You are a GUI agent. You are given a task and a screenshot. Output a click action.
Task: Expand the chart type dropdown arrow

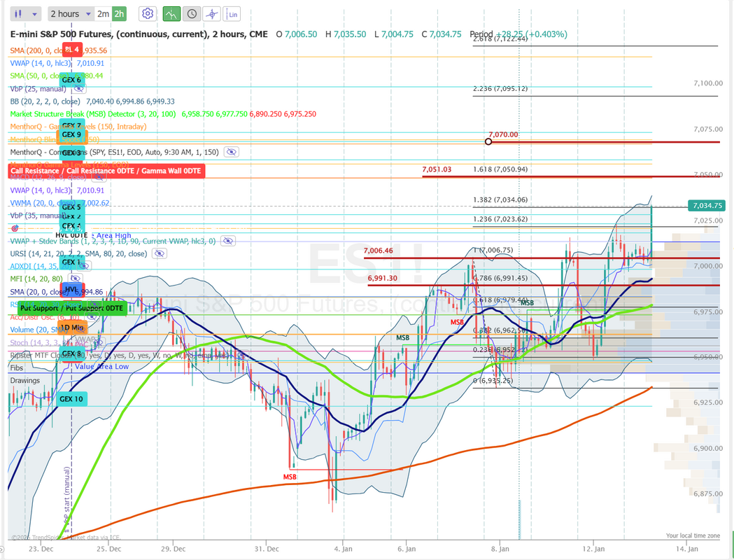point(34,13)
